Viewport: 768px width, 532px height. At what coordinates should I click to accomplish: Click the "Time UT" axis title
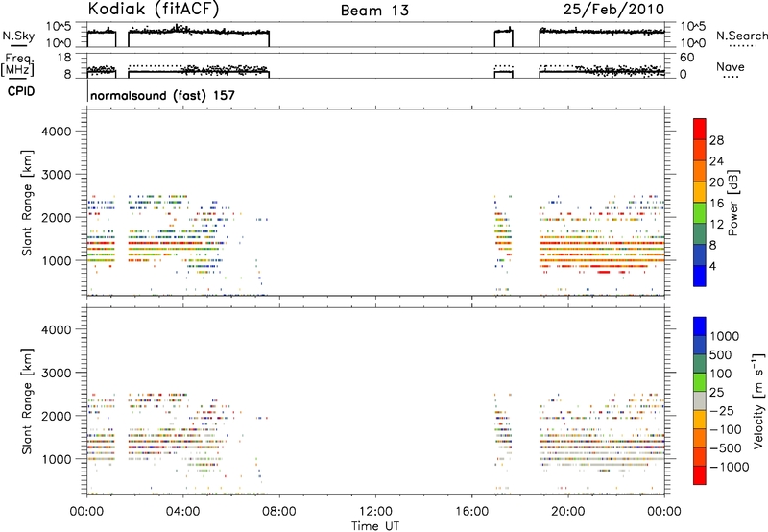pyautogui.click(x=375, y=525)
